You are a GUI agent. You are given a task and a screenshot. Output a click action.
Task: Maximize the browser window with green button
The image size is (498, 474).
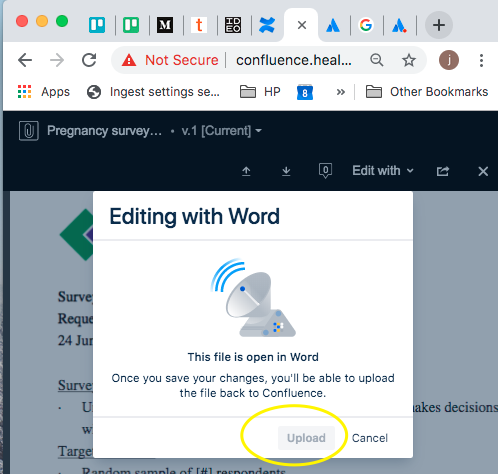pos(62,21)
